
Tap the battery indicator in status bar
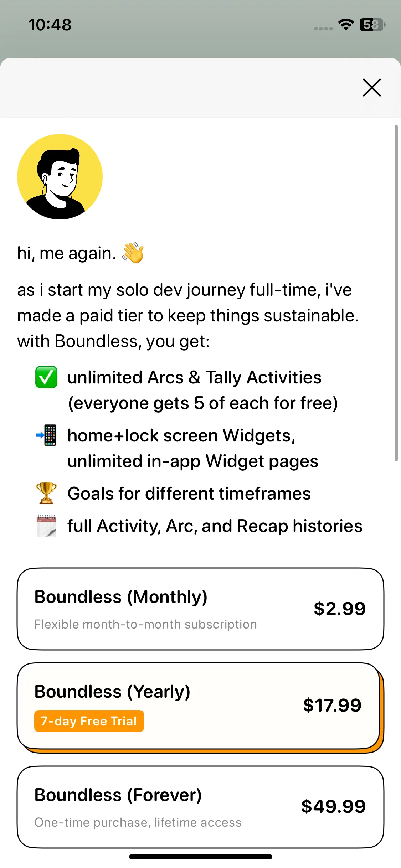coord(372,25)
